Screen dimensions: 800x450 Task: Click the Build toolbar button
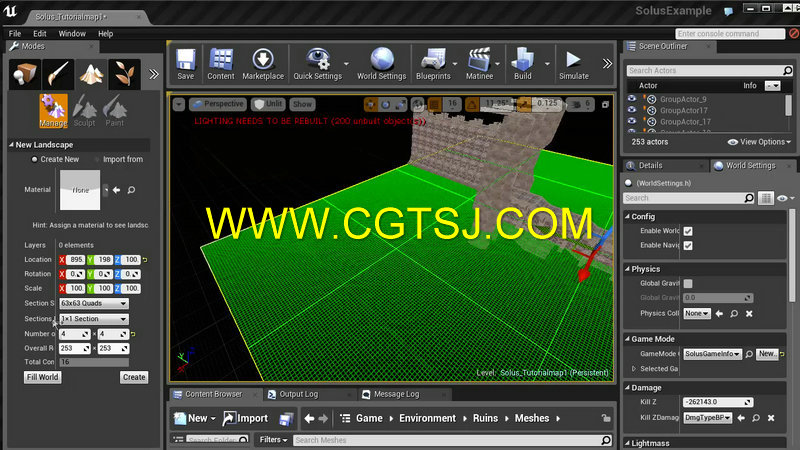tap(522, 64)
